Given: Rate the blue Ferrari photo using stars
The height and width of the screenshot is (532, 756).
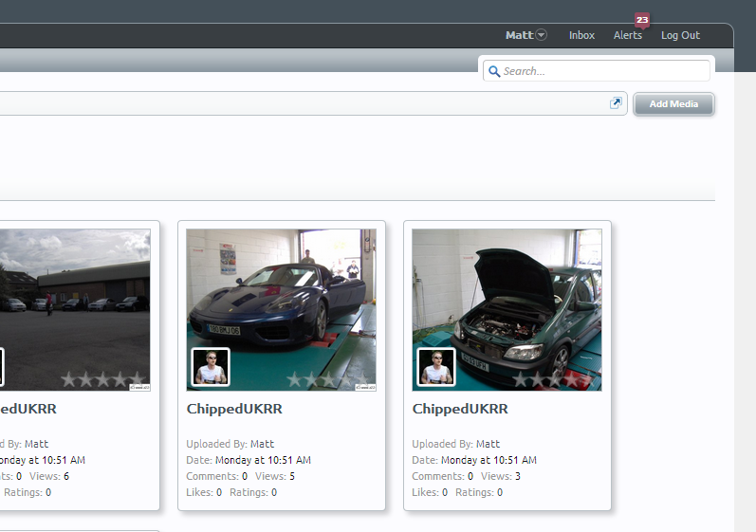Looking at the screenshot, I should point(329,379).
